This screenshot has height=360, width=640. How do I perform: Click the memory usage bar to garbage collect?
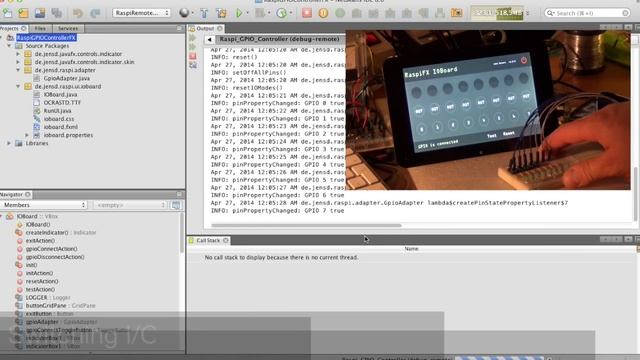click(497, 13)
